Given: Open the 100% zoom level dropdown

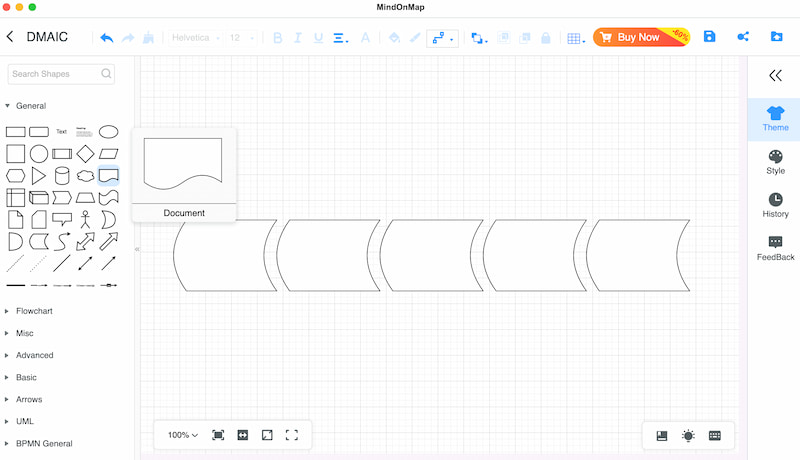Looking at the screenshot, I should (183, 435).
